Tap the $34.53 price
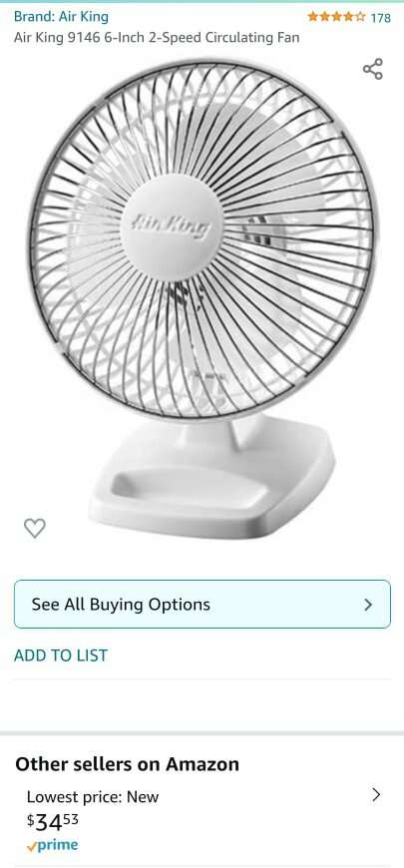404x868 pixels. [x=53, y=821]
